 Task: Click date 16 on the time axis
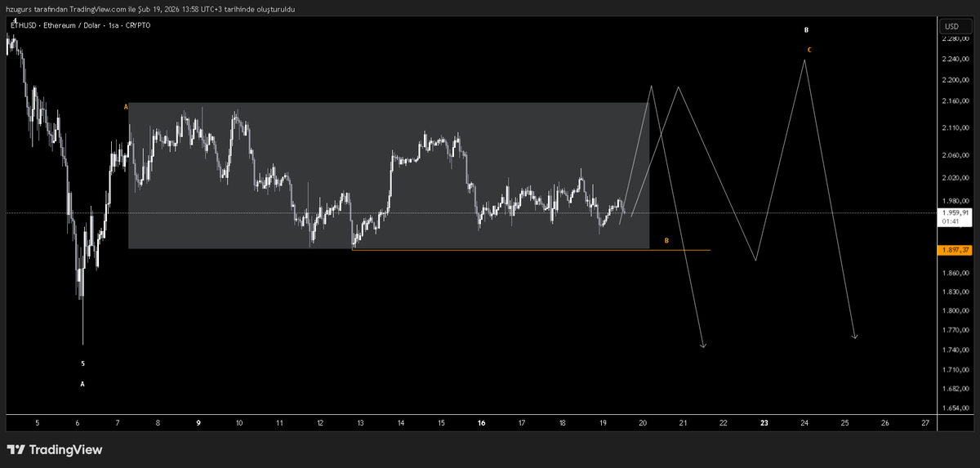click(481, 423)
